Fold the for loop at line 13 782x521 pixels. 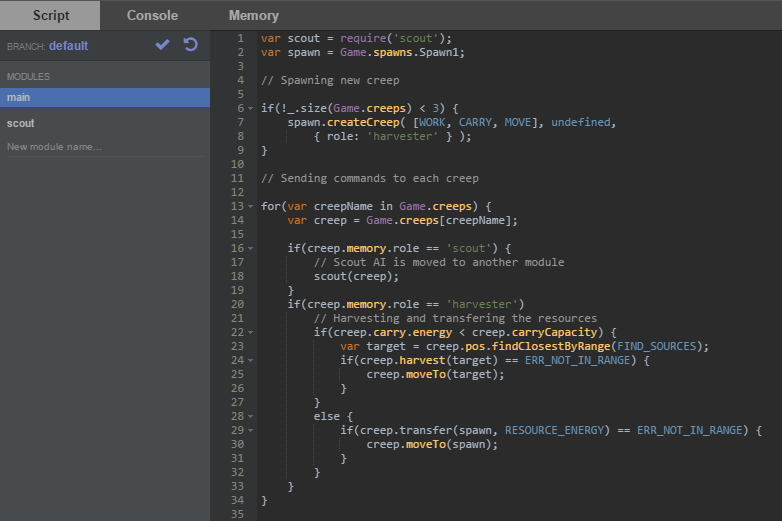point(250,206)
